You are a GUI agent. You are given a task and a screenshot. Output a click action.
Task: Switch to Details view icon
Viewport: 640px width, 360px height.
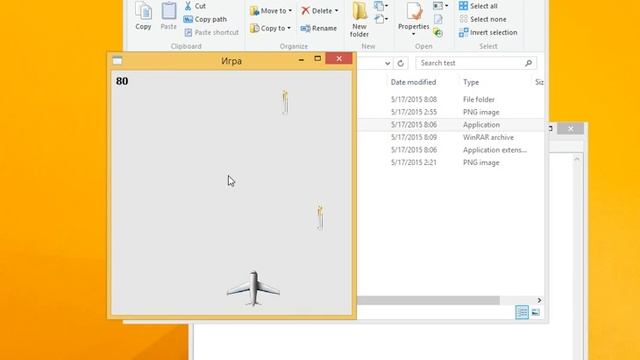[x=522, y=312]
